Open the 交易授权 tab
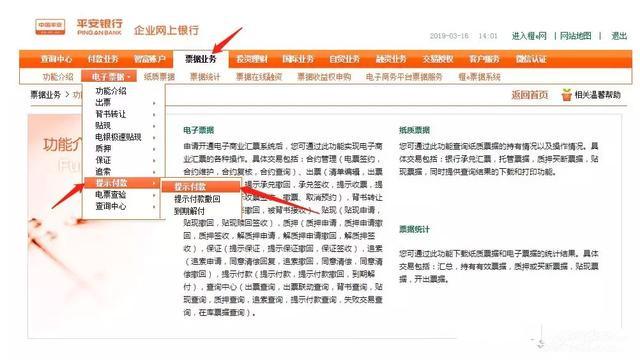640x360 pixels. (438, 59)
